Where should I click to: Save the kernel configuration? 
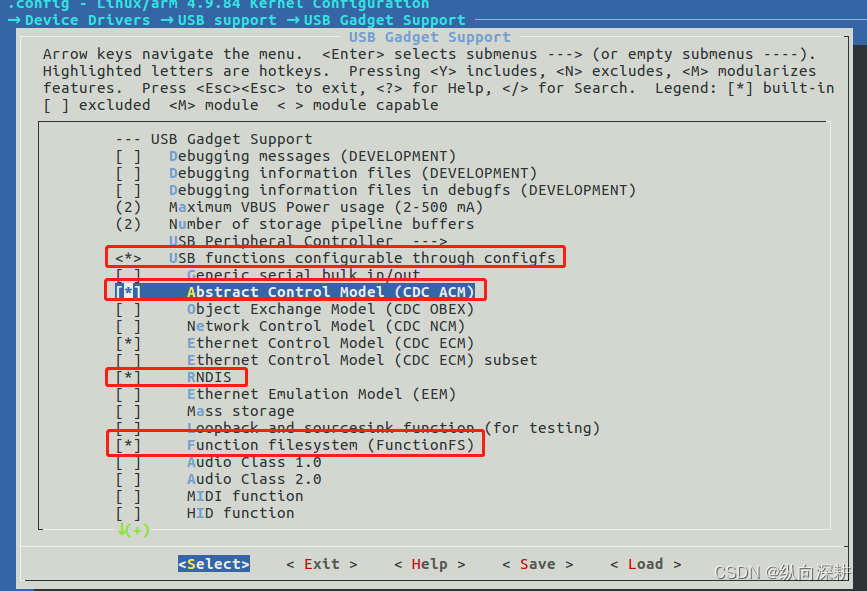(536, 563)
